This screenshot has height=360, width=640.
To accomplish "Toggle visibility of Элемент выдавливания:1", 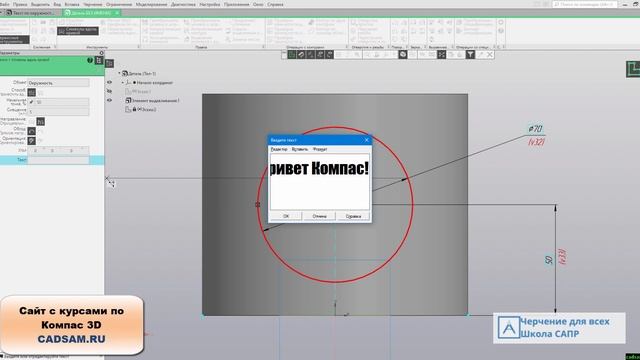I will (x=109, y=100).
